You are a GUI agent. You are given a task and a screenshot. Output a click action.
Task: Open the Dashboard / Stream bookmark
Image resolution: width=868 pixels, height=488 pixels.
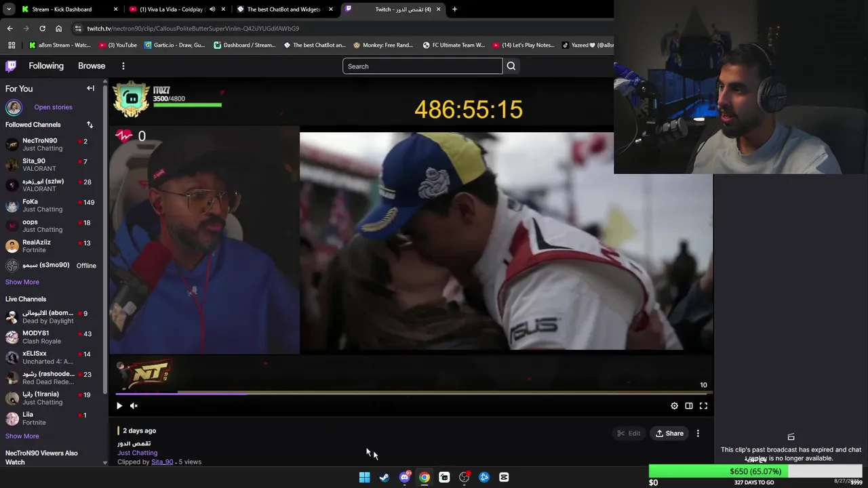point(245,45)
